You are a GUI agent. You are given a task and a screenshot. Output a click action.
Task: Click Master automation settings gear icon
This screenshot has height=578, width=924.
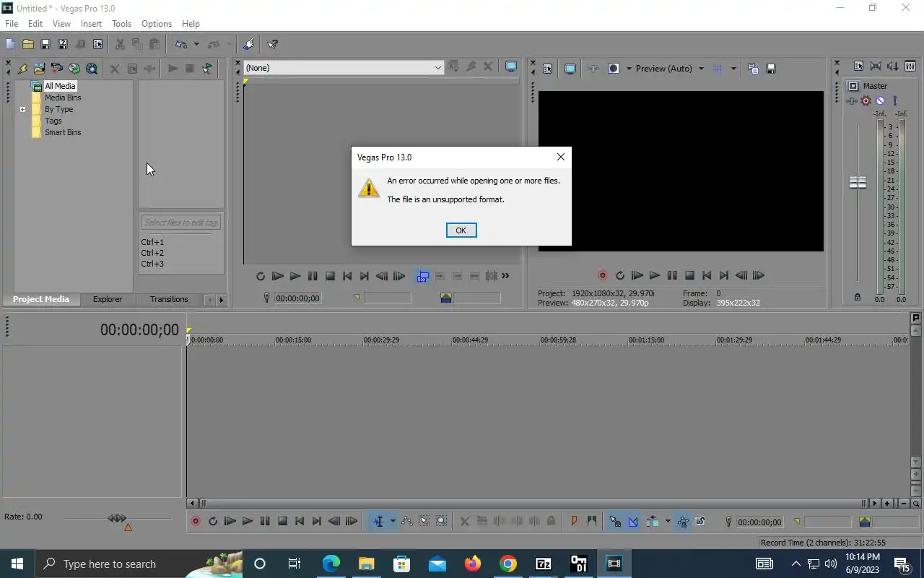tap(866, 101)
